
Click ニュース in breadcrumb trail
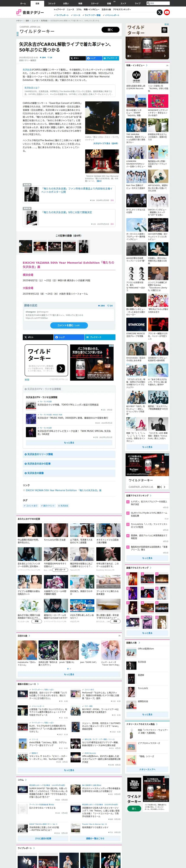coord(35,21)
